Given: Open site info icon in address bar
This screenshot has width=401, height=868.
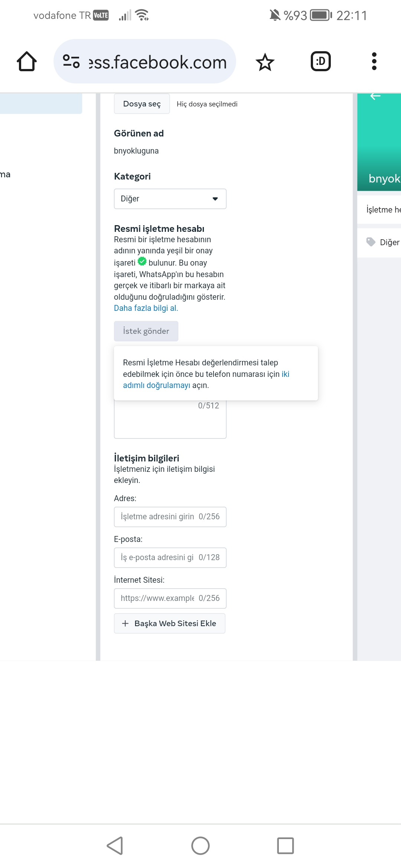Looking at the screenshot, I should 71,61.
